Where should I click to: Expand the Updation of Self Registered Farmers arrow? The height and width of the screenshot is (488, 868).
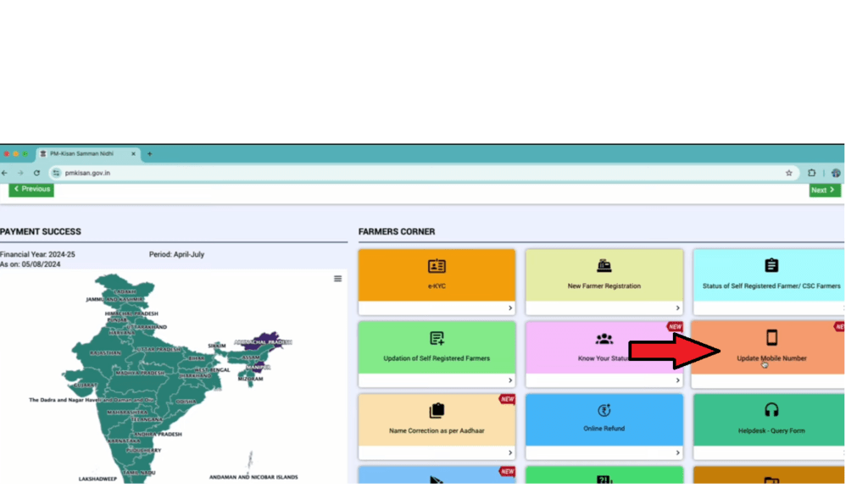[510, 380]
